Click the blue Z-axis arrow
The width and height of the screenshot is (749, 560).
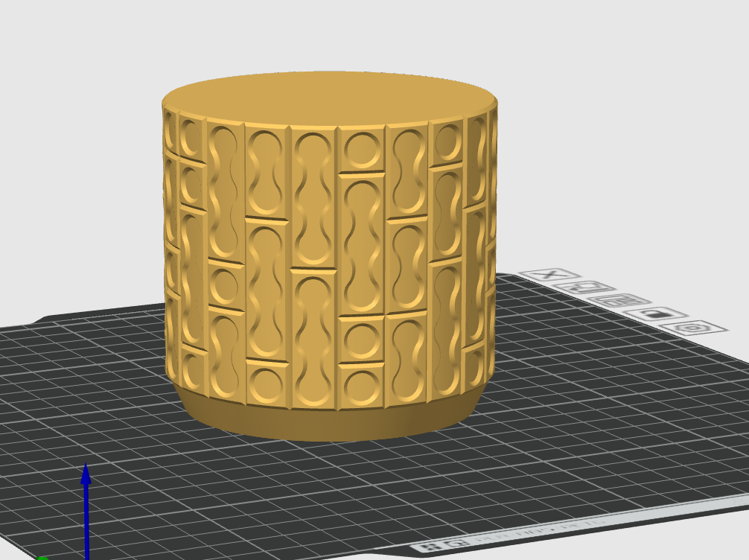click(86, 510)
